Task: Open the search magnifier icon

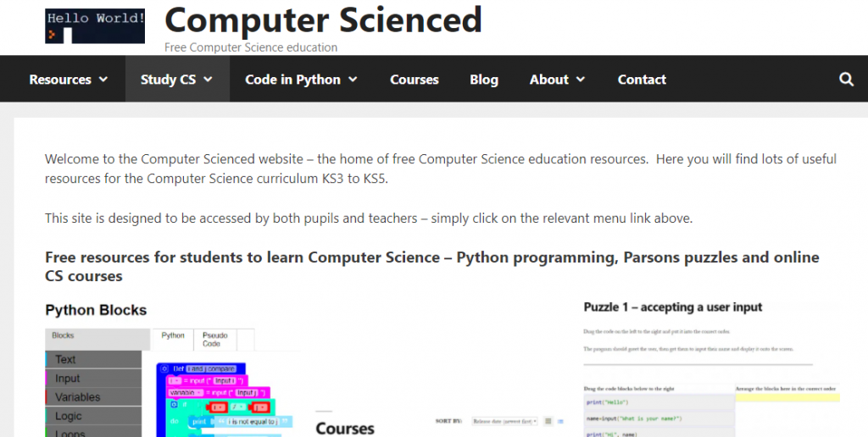Action: 846,80
